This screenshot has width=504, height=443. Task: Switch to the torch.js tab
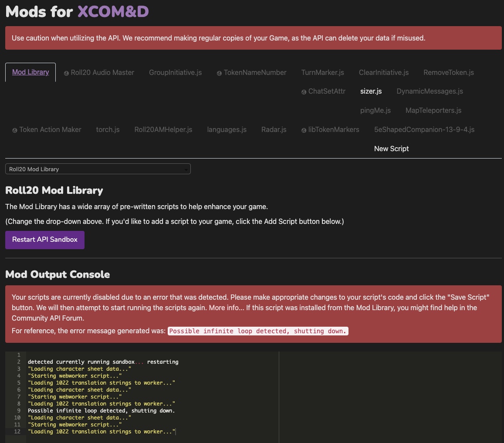108,129
